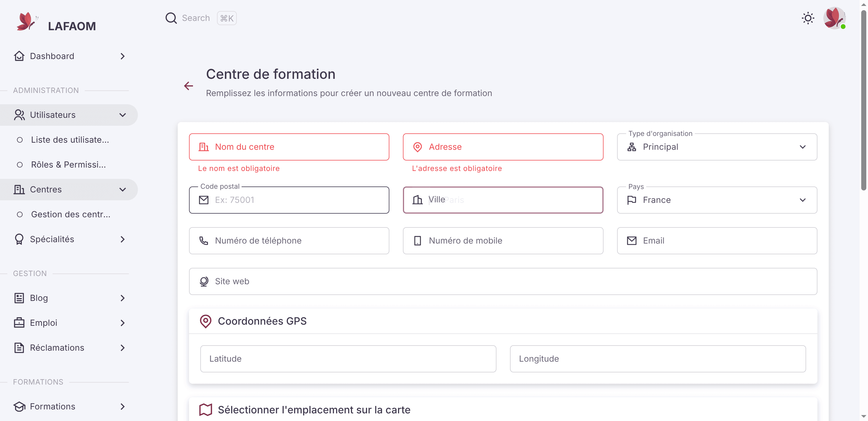
Task: Focus the Ville field
Action: (503, 200)
